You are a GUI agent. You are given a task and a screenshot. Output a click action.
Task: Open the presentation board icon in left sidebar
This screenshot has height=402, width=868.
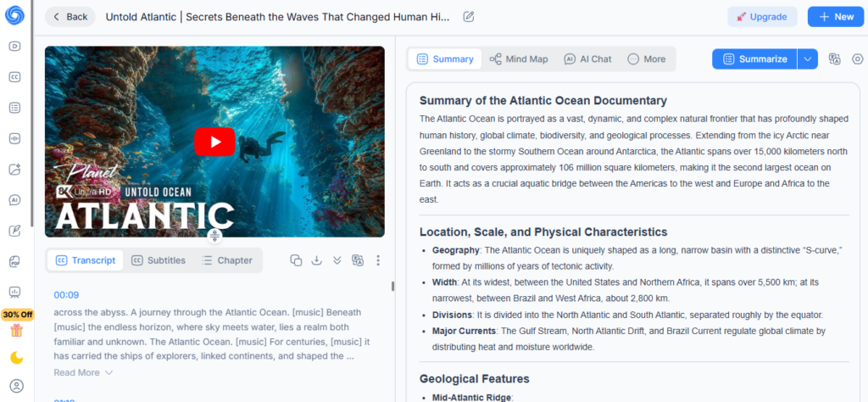[x=15, y=293]
